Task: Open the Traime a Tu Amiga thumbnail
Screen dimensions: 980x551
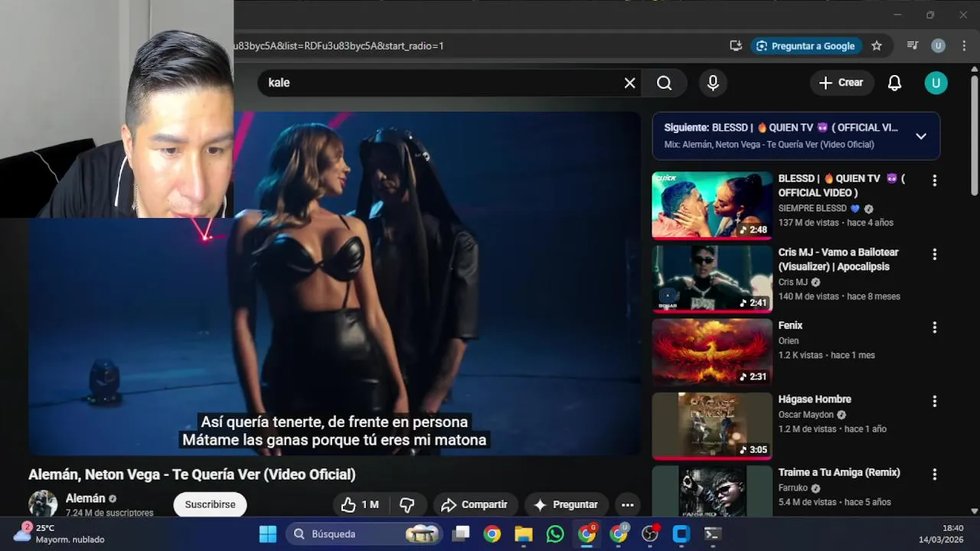Action: 712,491
